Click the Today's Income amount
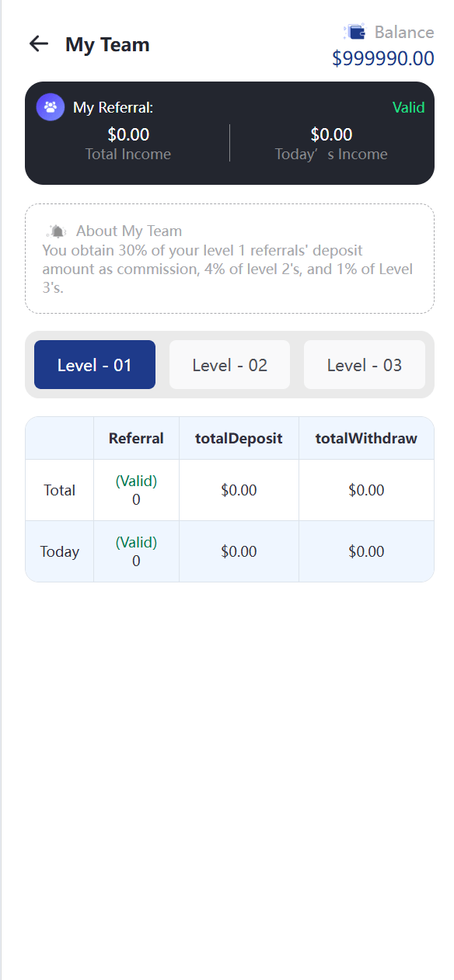 pyautogui.click(x=331, y=135)
